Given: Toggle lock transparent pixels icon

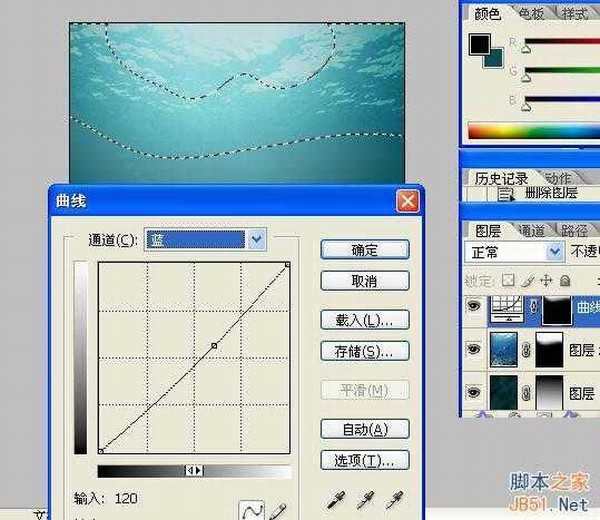Looking at the screenshot, I should (x=508, y=280).
